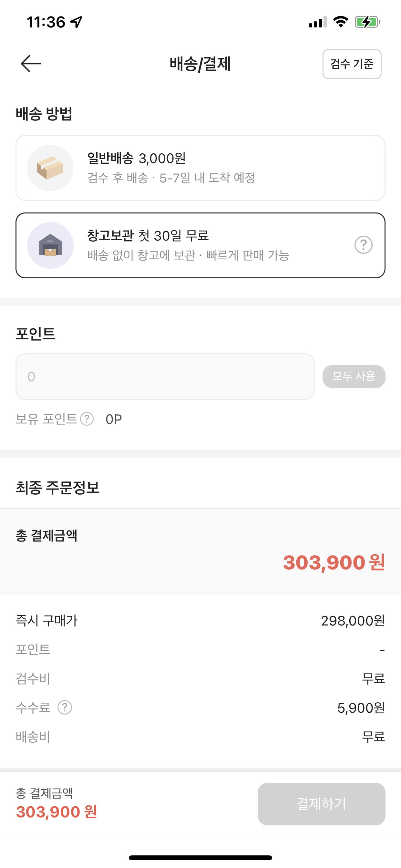Tap the battery charging status icon
The image size is (401, 868).
click(x=367, y=22)
